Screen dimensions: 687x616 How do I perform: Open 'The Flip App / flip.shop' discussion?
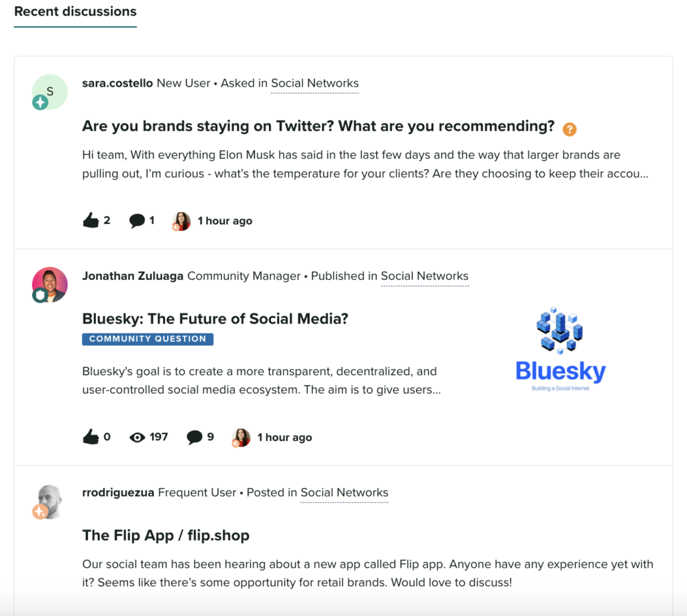(166, 535)
